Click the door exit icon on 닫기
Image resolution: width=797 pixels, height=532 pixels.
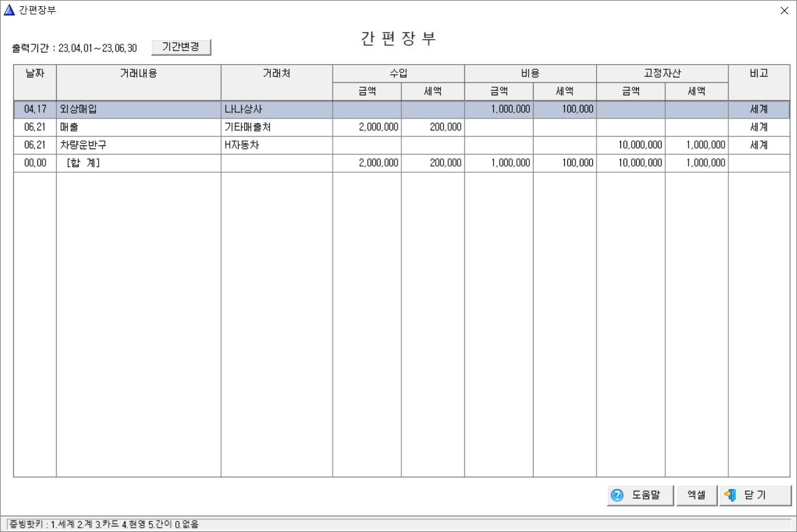(730, 495)
